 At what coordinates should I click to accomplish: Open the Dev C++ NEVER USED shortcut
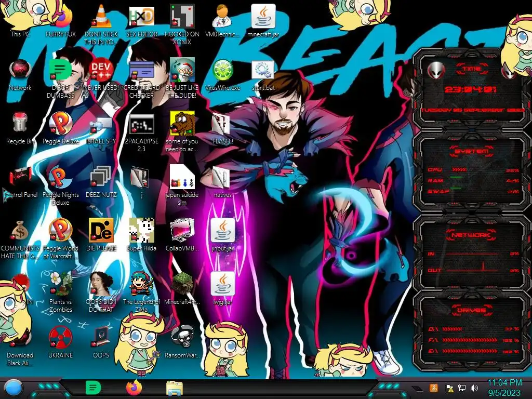tap(101, 75)
